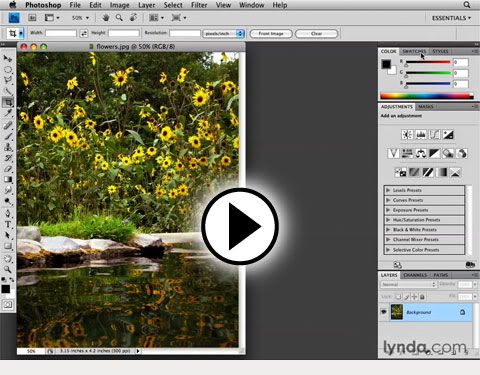Image resolution: width=480 pixels, height=375 pixels.
Task: Open the layer blend mode dropdown
Action: point(408,284)
